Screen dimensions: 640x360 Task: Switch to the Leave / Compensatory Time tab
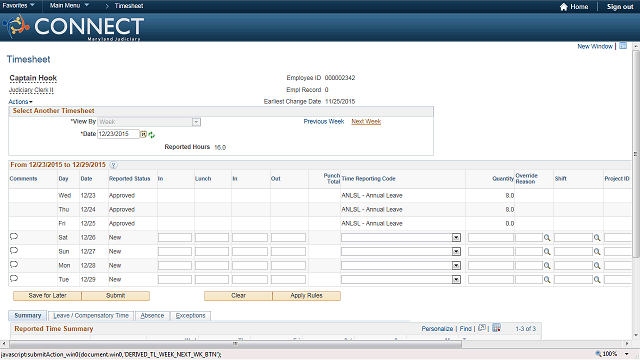click(91, 316)
